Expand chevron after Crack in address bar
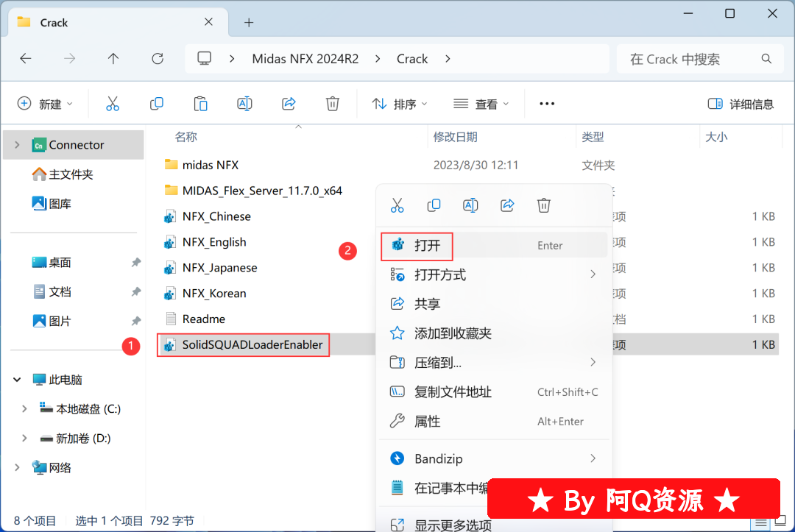This screenshot has width=795, height=532. click(448, 59)
